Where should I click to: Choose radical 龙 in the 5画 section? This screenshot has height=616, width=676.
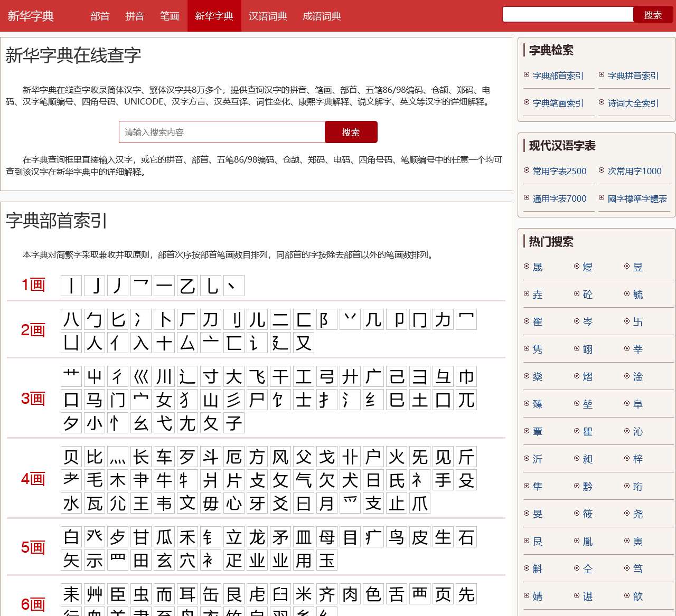point(257,537)
